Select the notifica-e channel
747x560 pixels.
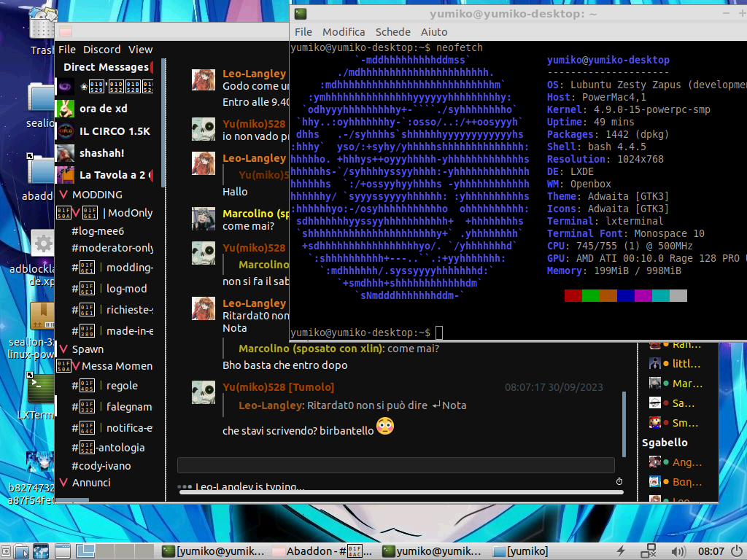[112, 427]
